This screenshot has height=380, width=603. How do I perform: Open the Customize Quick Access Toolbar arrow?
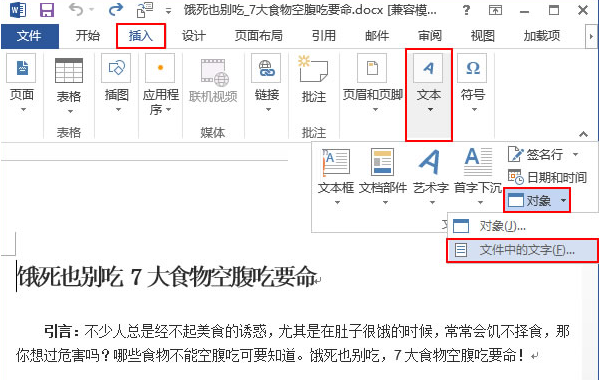168,11
